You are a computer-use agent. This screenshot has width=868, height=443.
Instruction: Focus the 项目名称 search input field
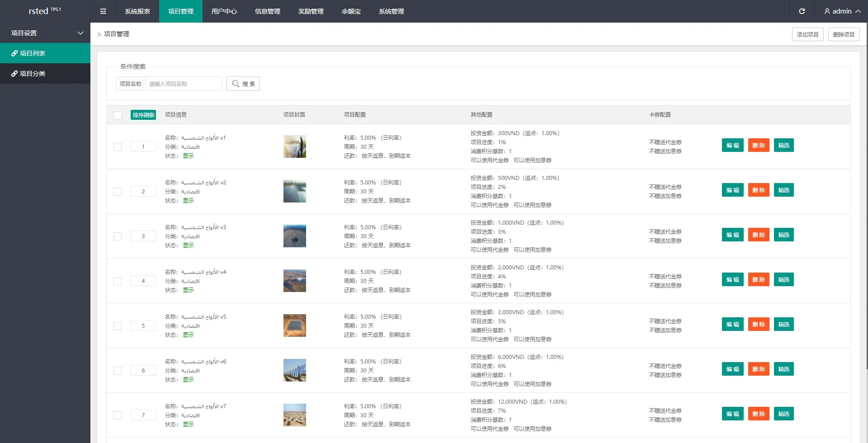183,84
